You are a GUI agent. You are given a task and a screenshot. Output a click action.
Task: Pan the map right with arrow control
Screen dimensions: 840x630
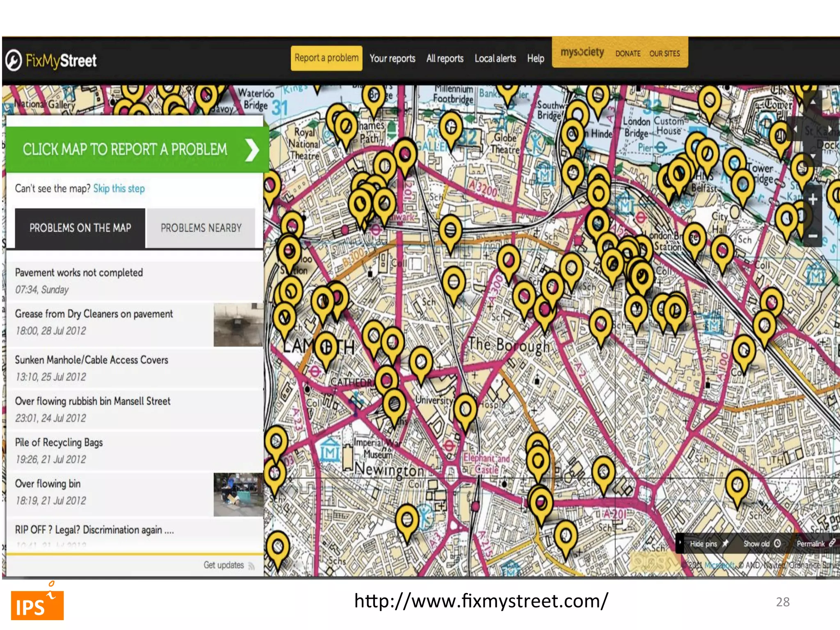click(x=829, y=129)
